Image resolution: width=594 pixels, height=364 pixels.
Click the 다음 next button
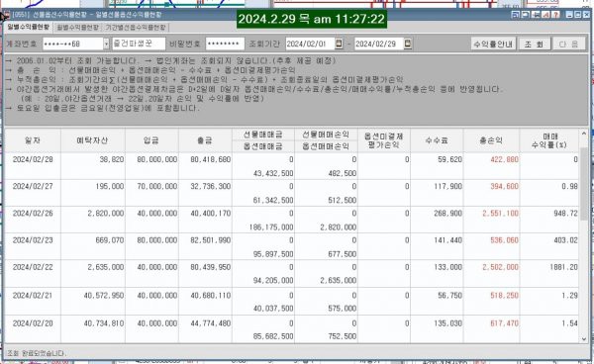coord(568,44)
